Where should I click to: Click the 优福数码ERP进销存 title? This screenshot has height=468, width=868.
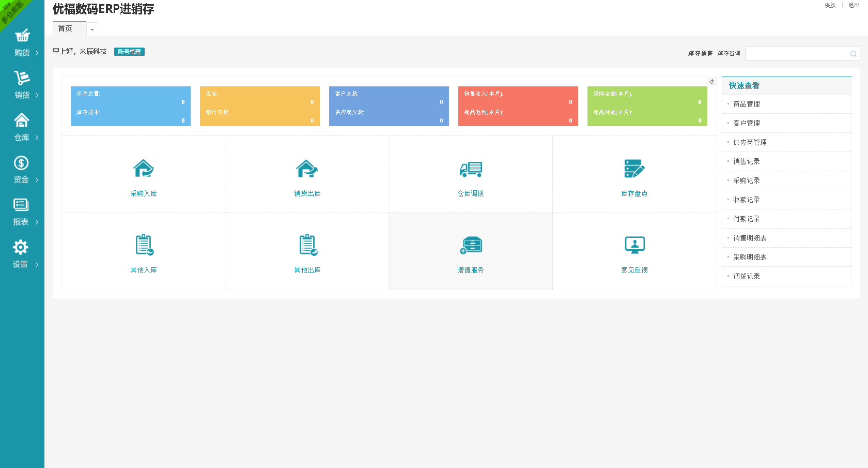[103, 9]
